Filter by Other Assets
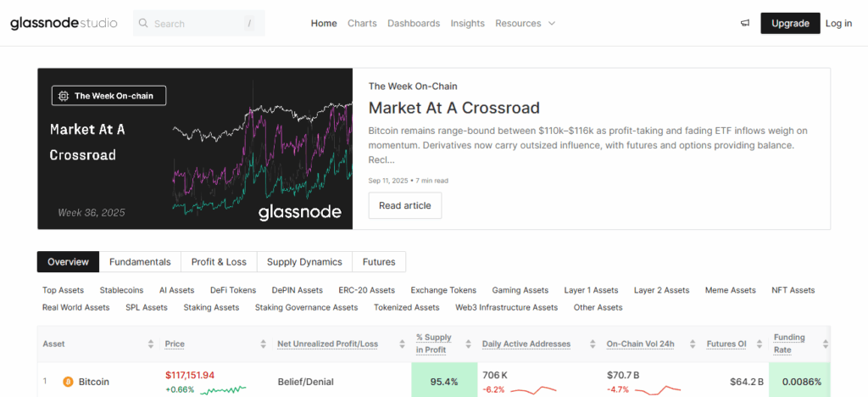The image size is (868, 397). click(598, 307)
